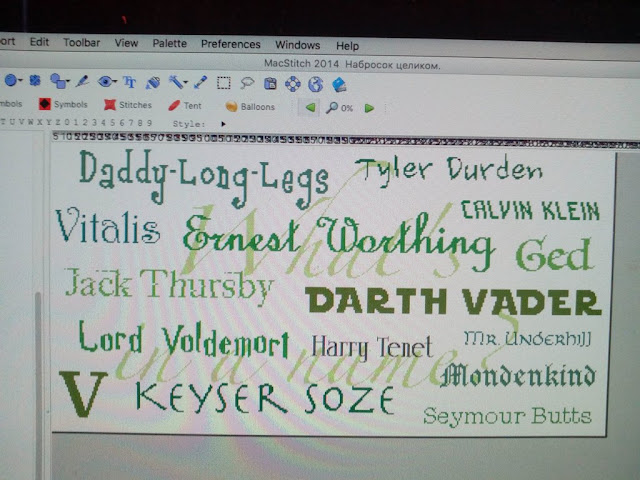Screen dimensions: 640x480
Task: Select the blue circle drawing tool
Action: point(11,80)
